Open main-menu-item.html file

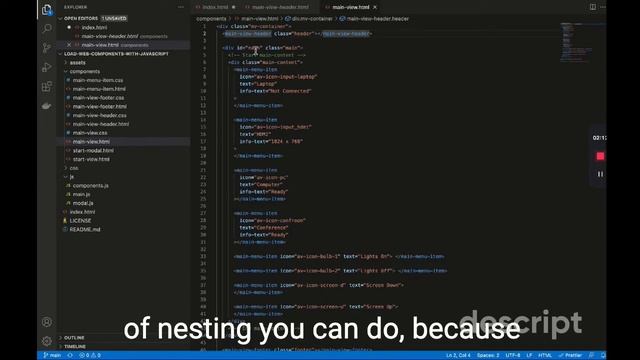pyautogui.click(x=99, y=89)
